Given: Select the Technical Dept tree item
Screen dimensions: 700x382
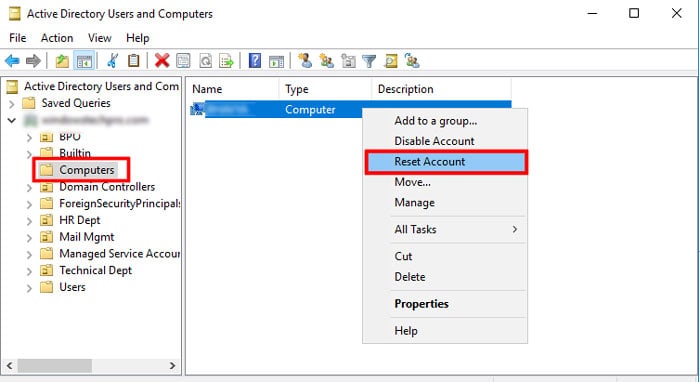Looking at the screenshot, I should [86, 270].
